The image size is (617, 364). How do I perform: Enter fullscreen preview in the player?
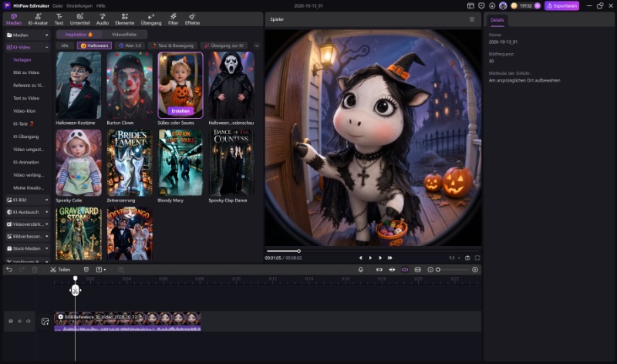click(x=477, y=258)
